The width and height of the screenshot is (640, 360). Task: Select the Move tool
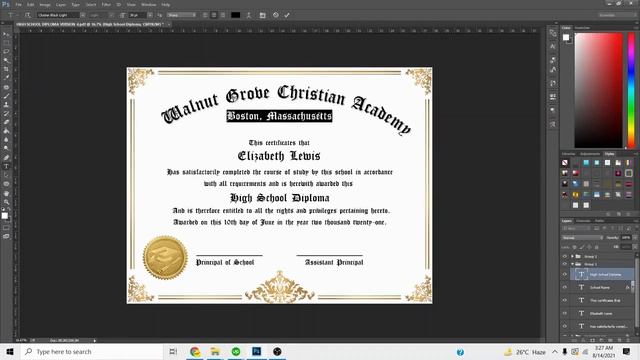tap(6, 34)
